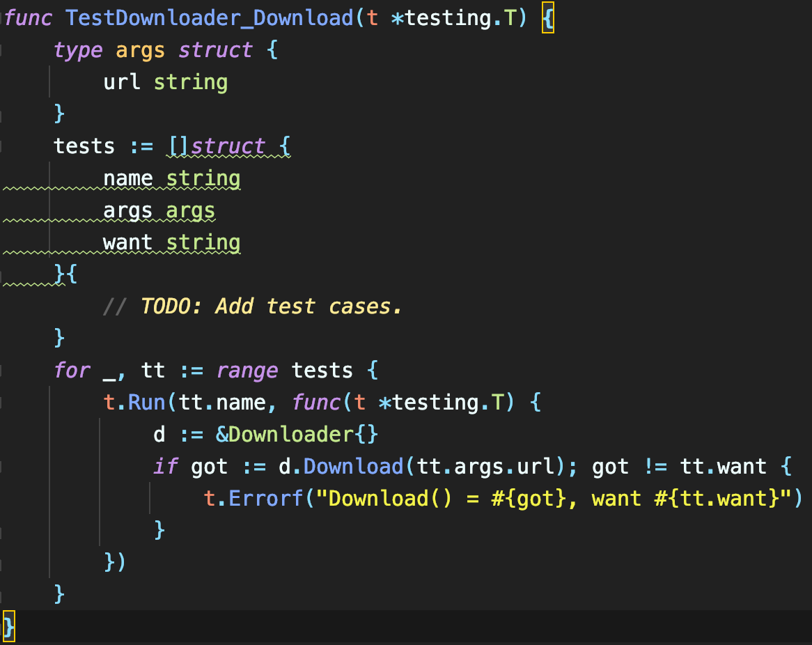Click the if keyword before got assignment
Image resolution: width=812 pixels, height=645 pixels.
(166, 466)
